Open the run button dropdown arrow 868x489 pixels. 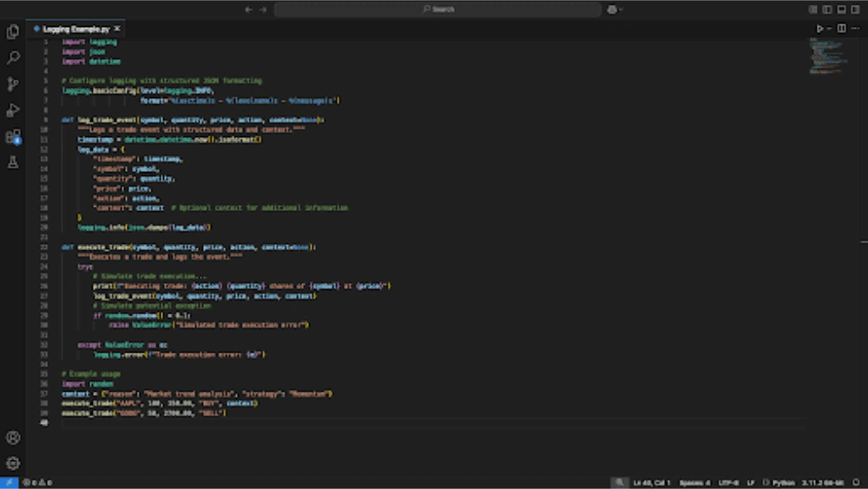[x=829, y=29]
